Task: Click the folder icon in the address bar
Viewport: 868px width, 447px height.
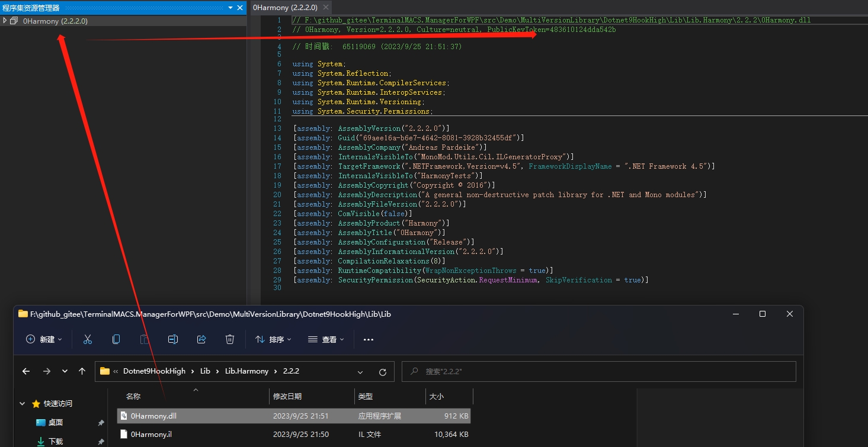Action: tap(105, 371)
